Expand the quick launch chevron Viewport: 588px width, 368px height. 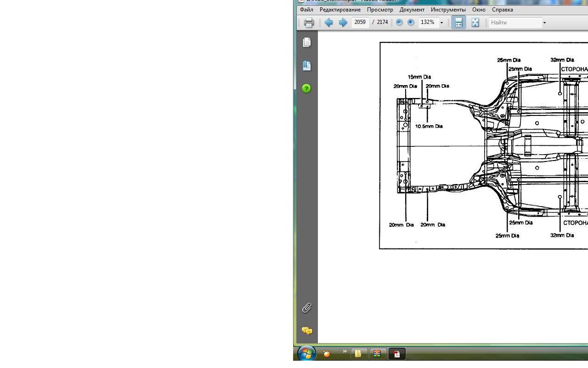click(345, 351)
